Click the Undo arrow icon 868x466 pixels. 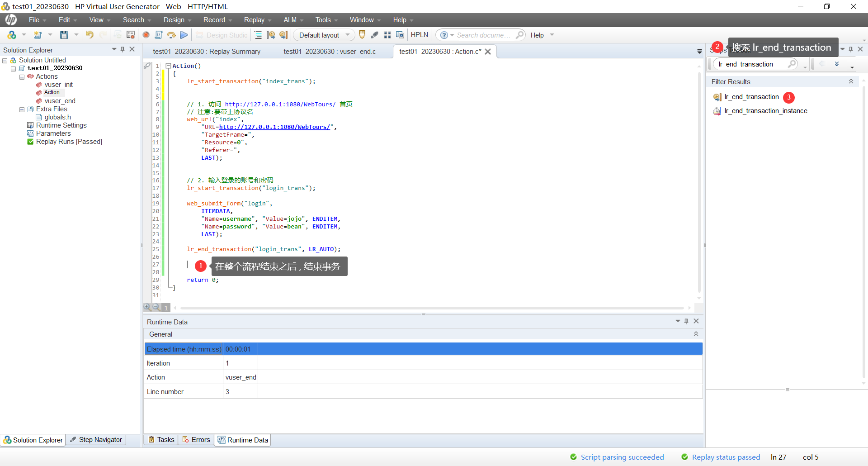point(90,35)
